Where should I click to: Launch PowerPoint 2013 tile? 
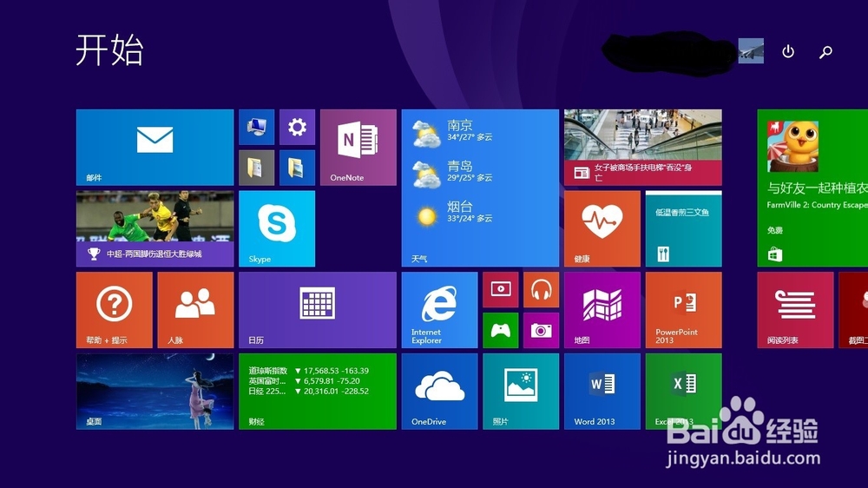[684, 310]
